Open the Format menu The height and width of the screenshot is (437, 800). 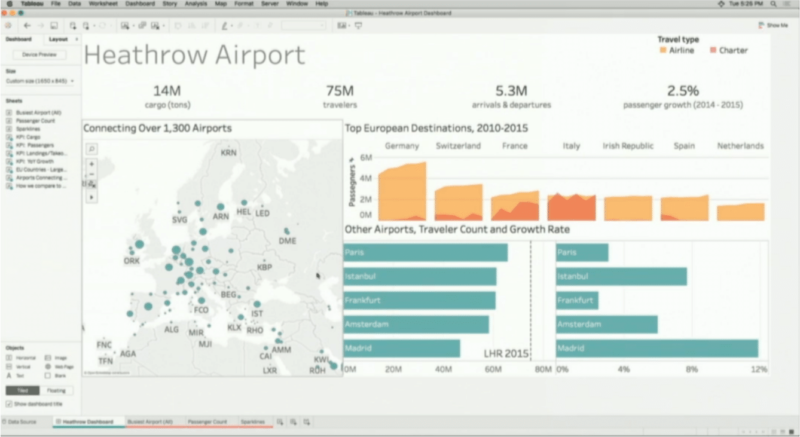[x=244, y=4]
